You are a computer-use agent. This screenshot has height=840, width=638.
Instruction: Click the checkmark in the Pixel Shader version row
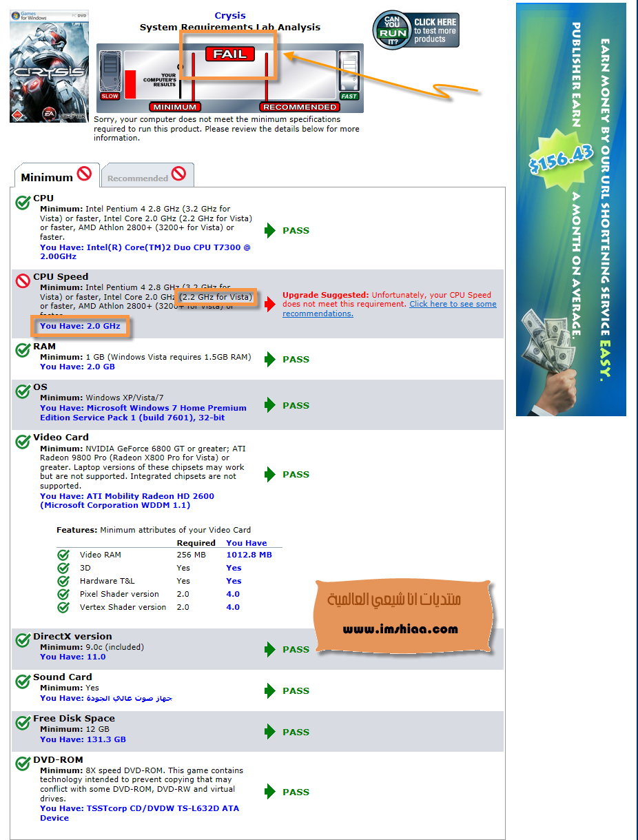click(63, 594)
